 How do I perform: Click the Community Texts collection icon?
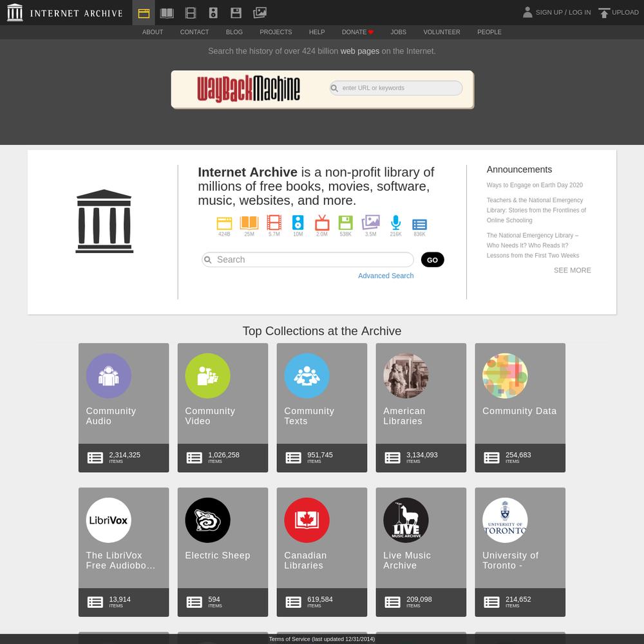coord(307,376)
